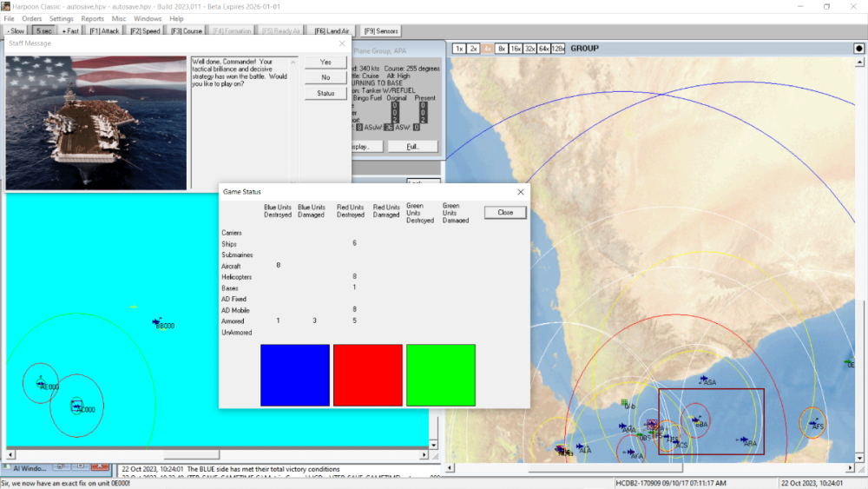This screenshot has height=489, width=868.
Task: Click Yes to play on
Action: pos(325,63)
